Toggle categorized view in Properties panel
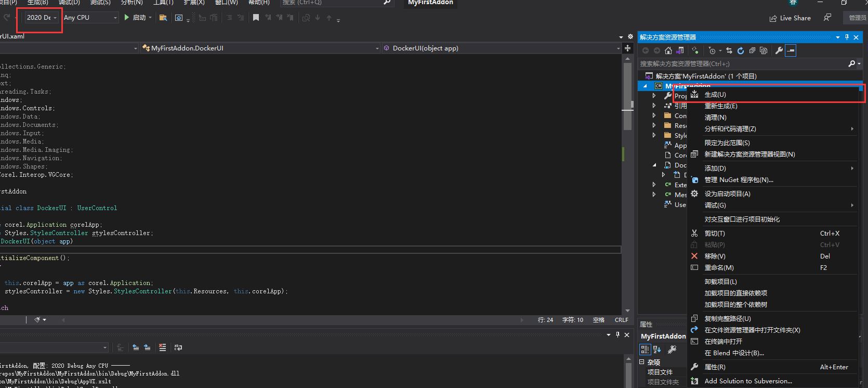 point(645,350)
